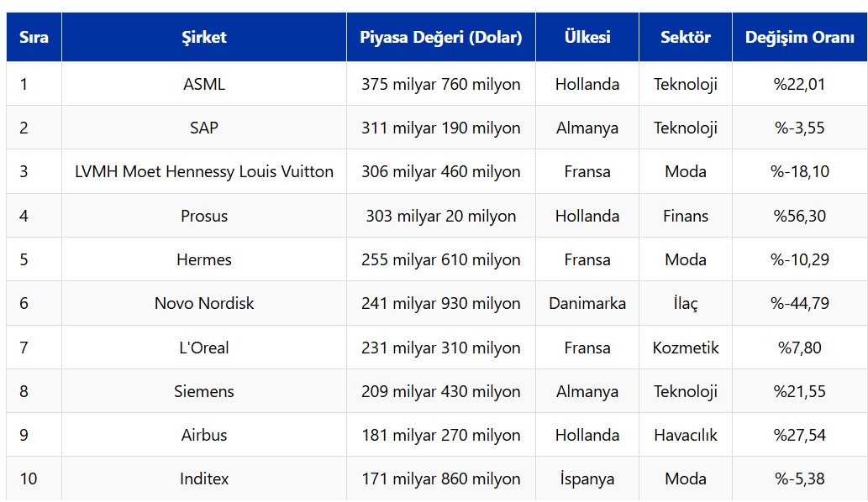Select the Siemens company cell
868x502 pixels.
coord(204,391)
